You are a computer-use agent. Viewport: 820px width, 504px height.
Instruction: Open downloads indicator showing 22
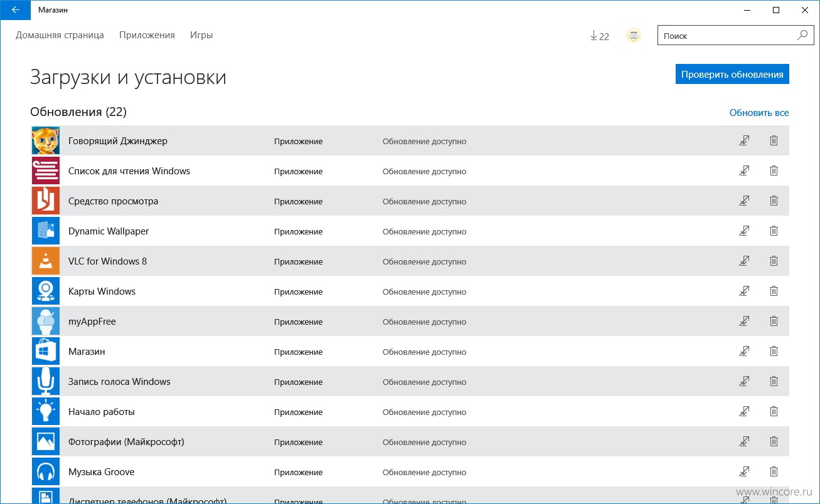[x=600, y=36]
